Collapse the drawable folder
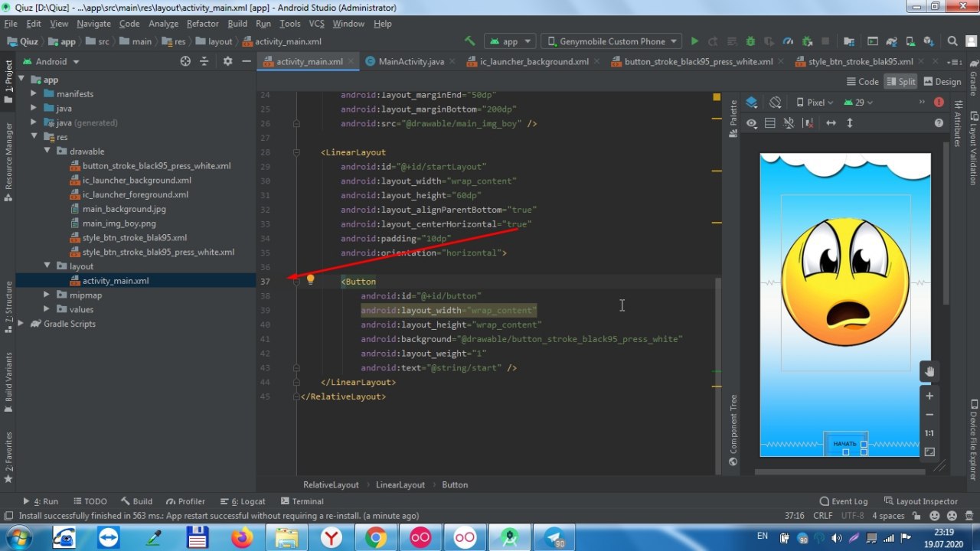Screen dimensions: 980x551 [47, 151]
